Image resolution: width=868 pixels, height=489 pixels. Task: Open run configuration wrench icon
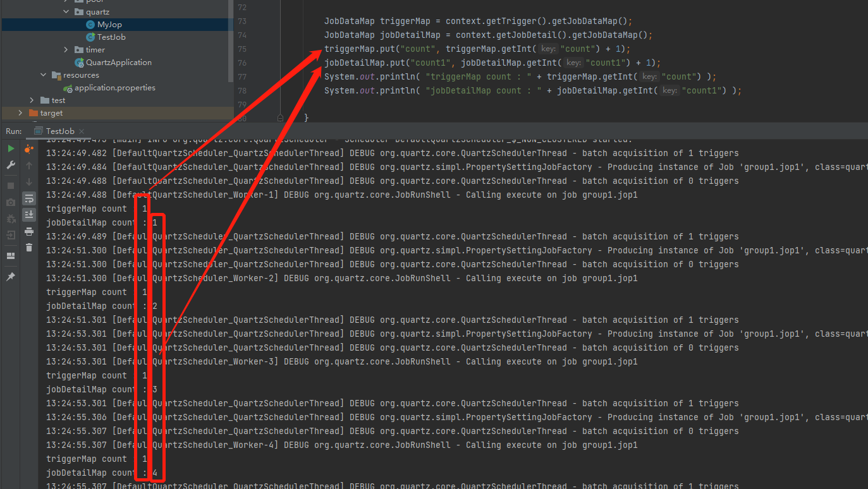coord(11,165)
